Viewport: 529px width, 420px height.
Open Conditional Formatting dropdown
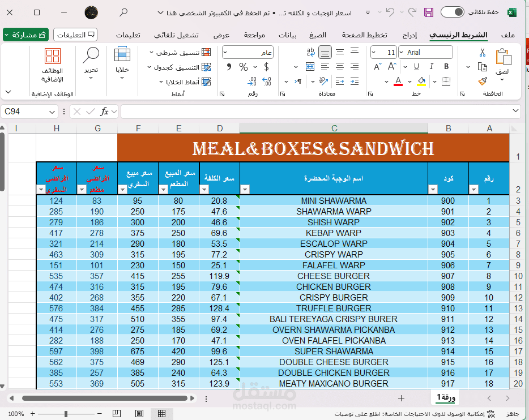coord(180,53)
